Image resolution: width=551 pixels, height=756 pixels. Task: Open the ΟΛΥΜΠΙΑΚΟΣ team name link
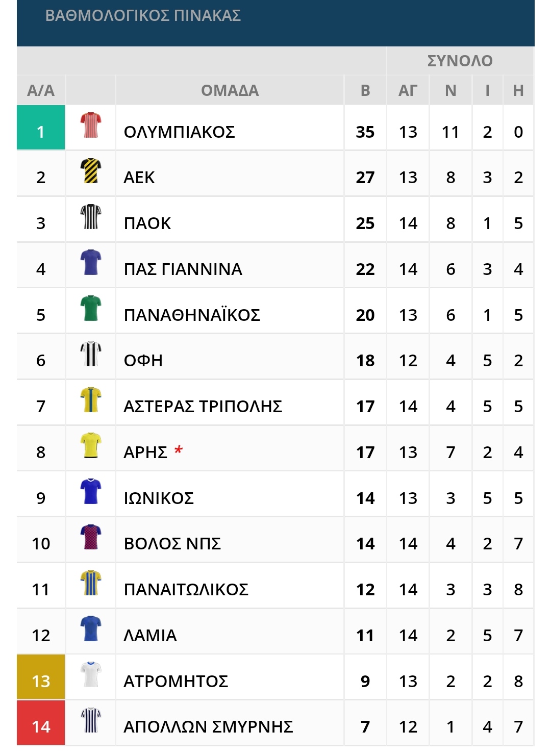(x=179, y=132)
